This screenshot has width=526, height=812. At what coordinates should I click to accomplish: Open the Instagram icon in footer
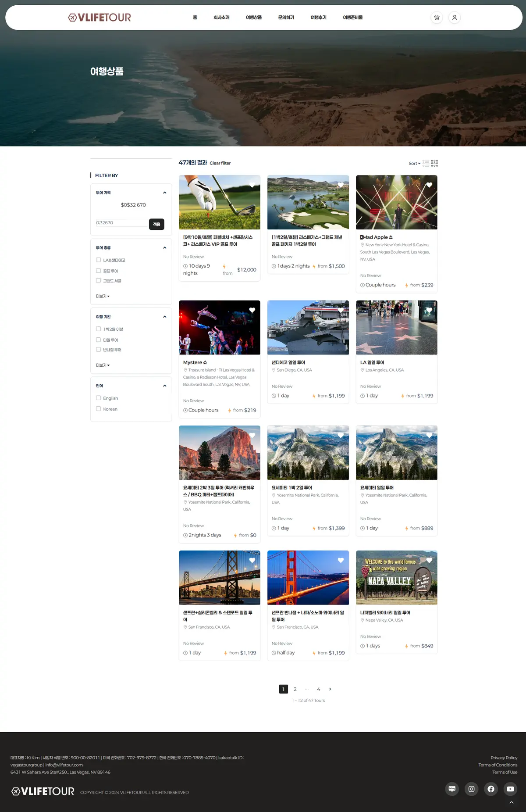[471, 789]
